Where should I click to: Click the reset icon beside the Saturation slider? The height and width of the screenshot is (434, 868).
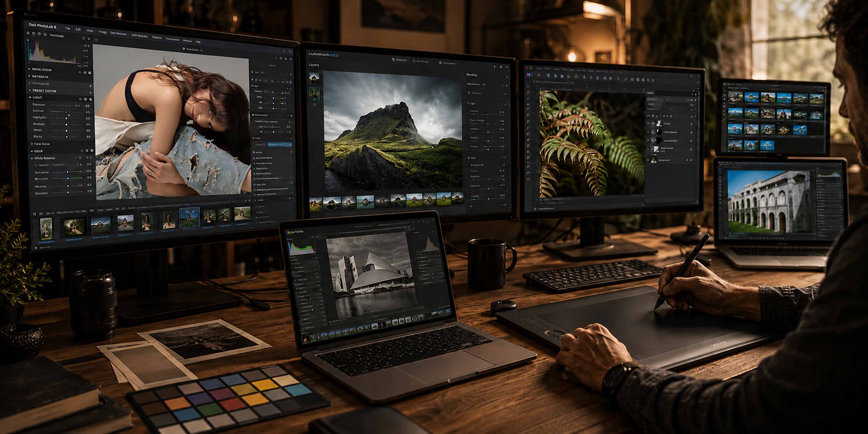pyautogui.click(x=89, y=191)
